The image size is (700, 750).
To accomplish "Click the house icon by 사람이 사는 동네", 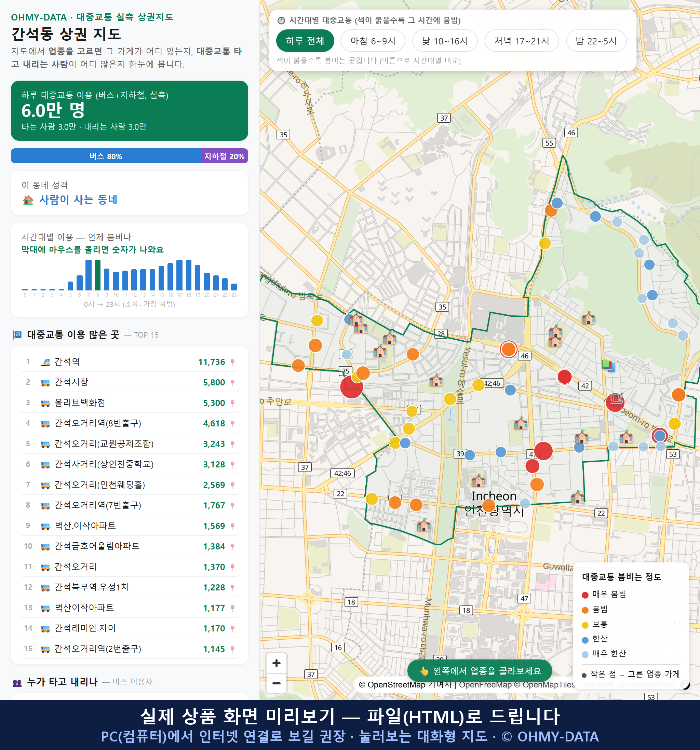I will (28, 200).
